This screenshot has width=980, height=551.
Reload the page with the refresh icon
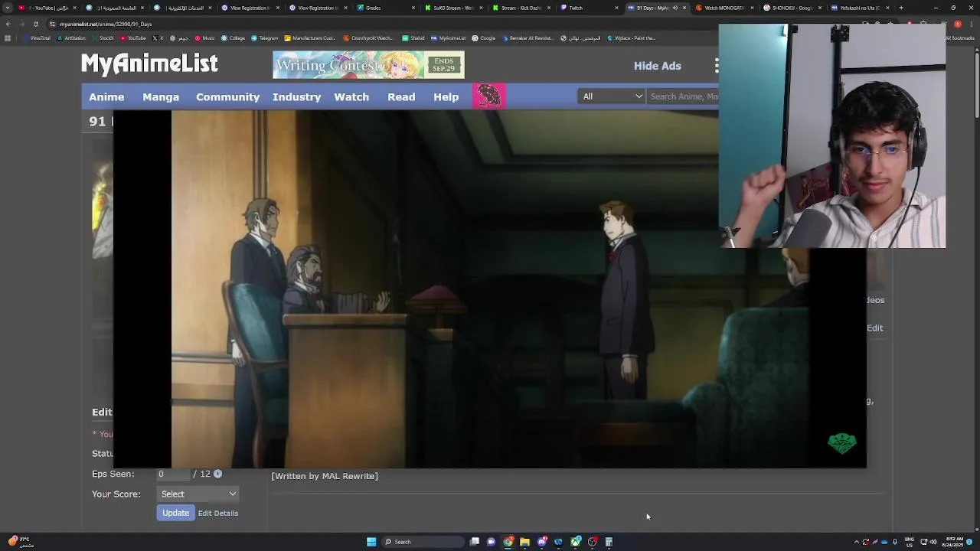pos(35,24)
